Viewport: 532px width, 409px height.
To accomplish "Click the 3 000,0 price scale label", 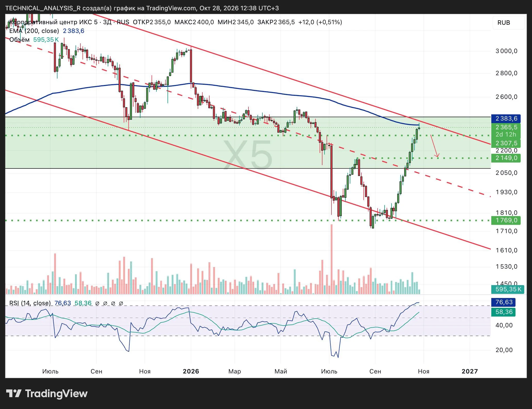I will pyautogui.click(x=506, y=51).
